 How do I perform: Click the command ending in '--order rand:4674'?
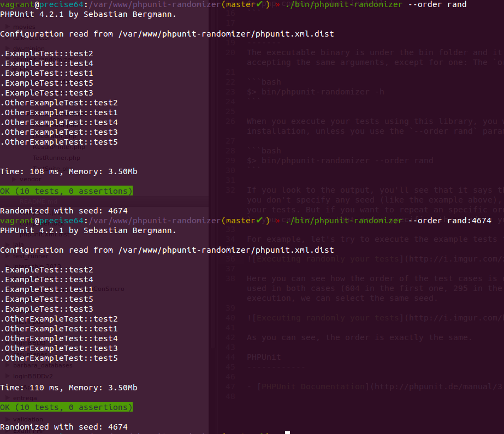388,221
